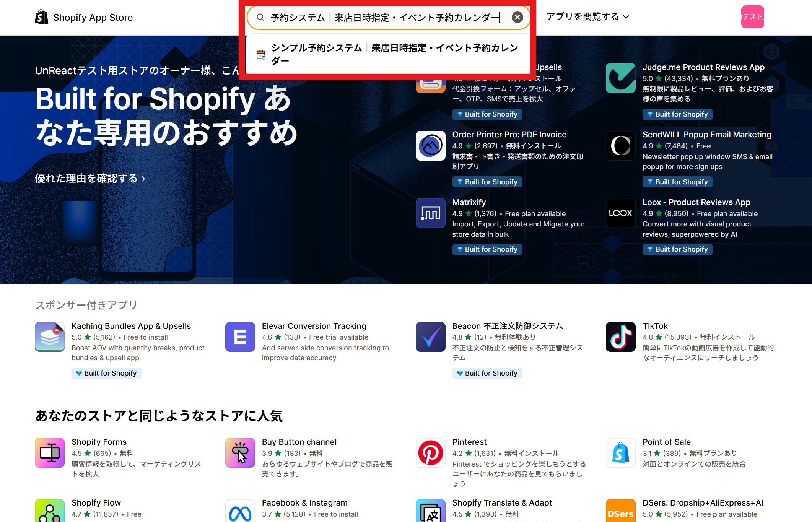Open Kaching Bundles App & Upsells title

[x=131, y=326]
